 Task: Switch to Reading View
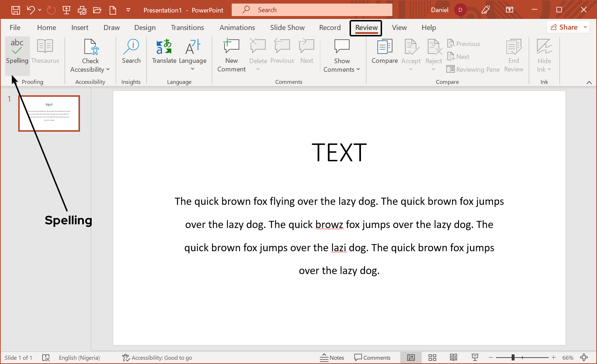[x=453, y=357]
